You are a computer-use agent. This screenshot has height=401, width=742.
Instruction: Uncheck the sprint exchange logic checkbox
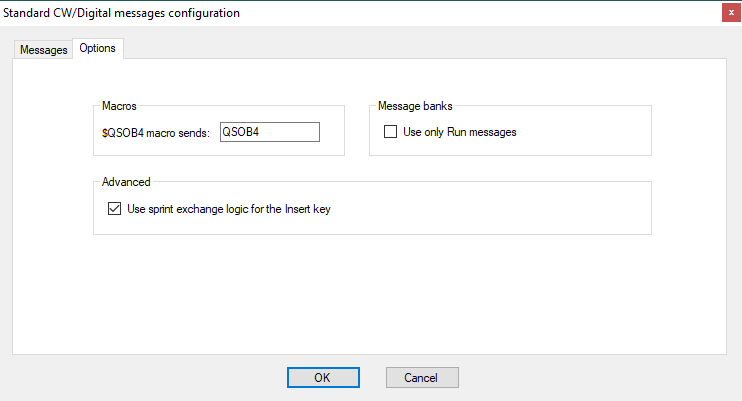115,209
